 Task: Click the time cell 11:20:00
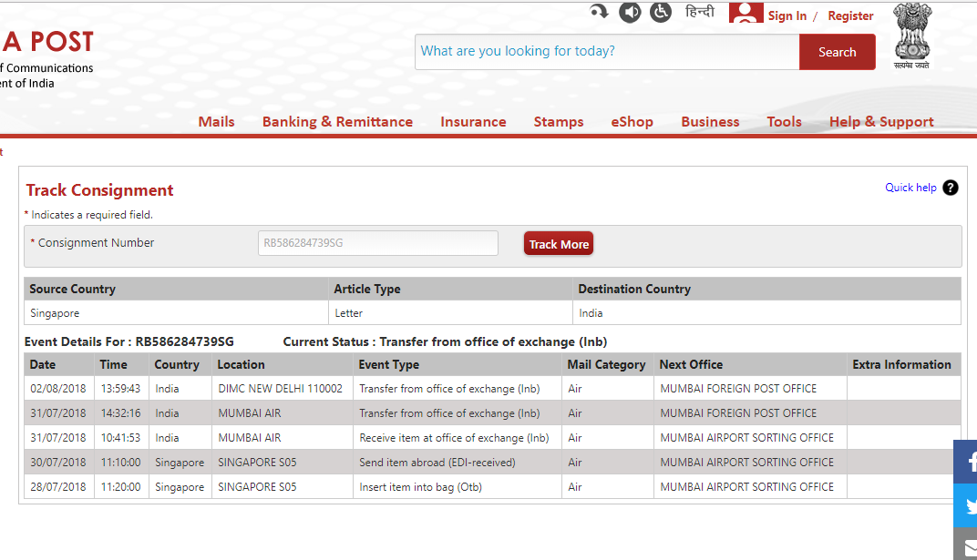coord(120,486)
